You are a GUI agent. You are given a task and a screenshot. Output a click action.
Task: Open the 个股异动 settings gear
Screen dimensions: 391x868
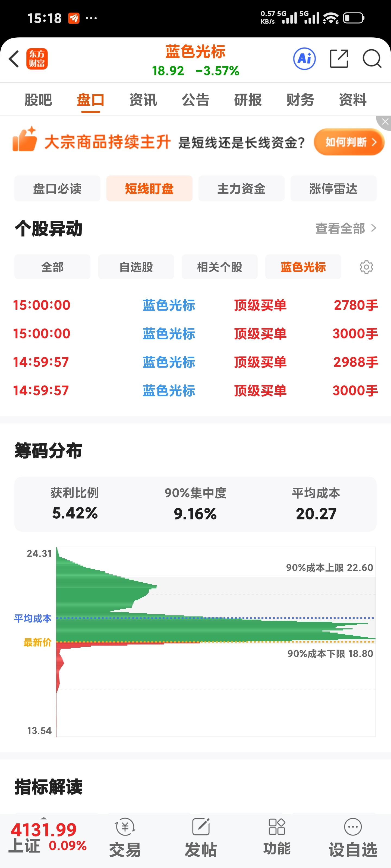366,267
